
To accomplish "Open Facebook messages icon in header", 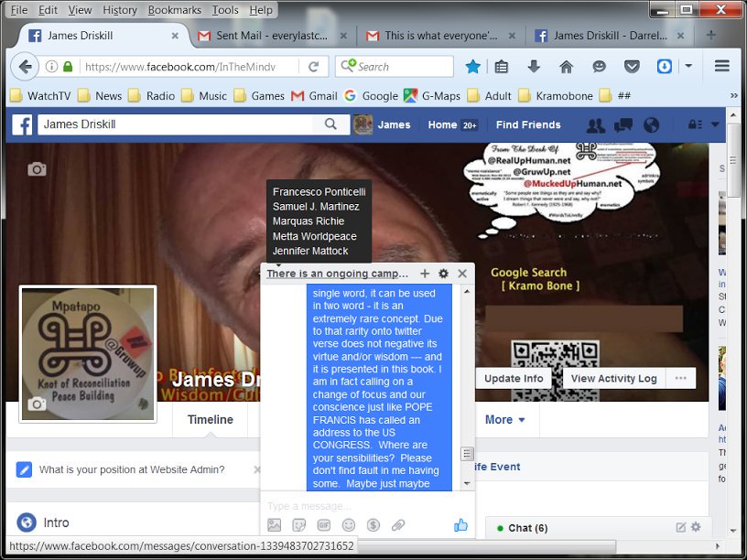I will (623, 125).
